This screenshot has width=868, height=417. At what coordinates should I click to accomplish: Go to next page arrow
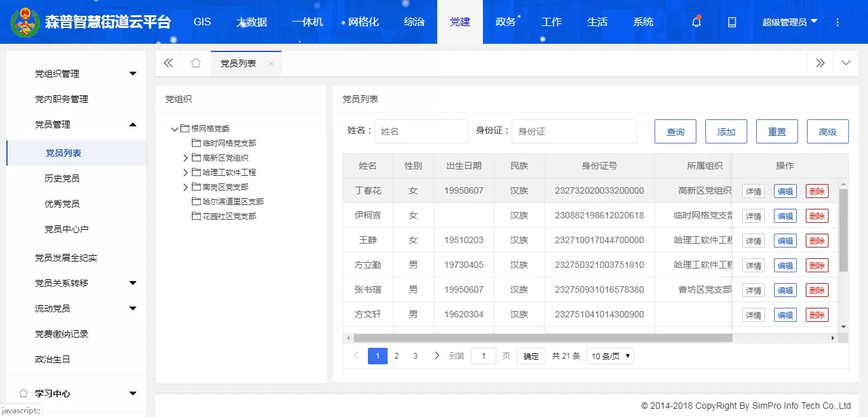click(x=437, y=356)
